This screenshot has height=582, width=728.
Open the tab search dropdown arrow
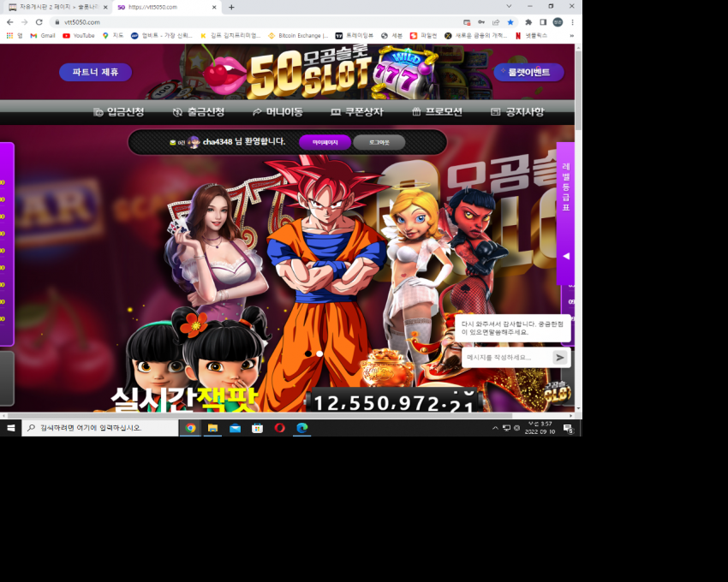click(x=509, y=7)
